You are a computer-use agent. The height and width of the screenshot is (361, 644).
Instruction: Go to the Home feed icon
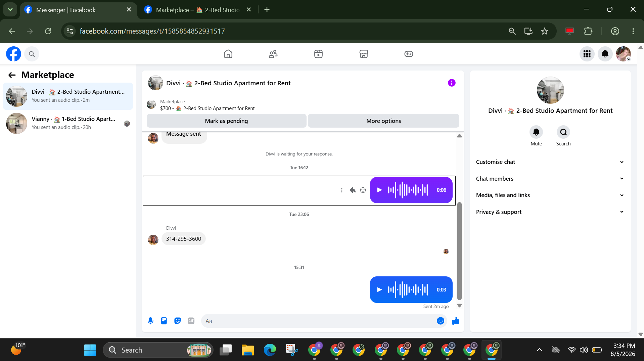[x=228, y=54]
